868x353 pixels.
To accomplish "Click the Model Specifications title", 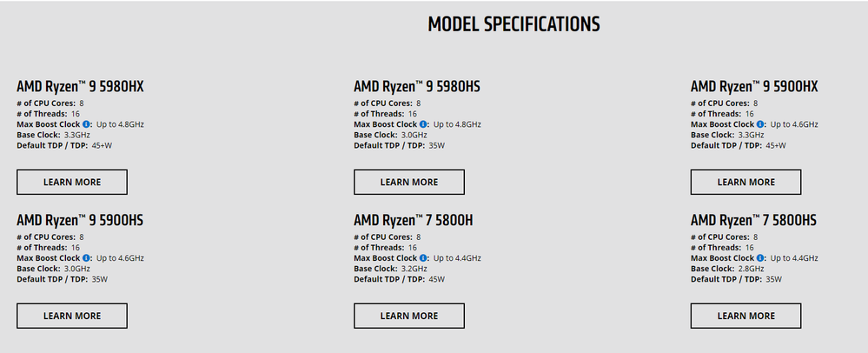I will [x=514, y=24].
